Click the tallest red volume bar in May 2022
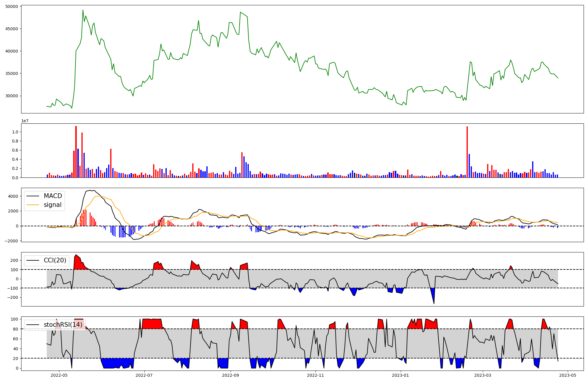 click(x=76, y=151)
